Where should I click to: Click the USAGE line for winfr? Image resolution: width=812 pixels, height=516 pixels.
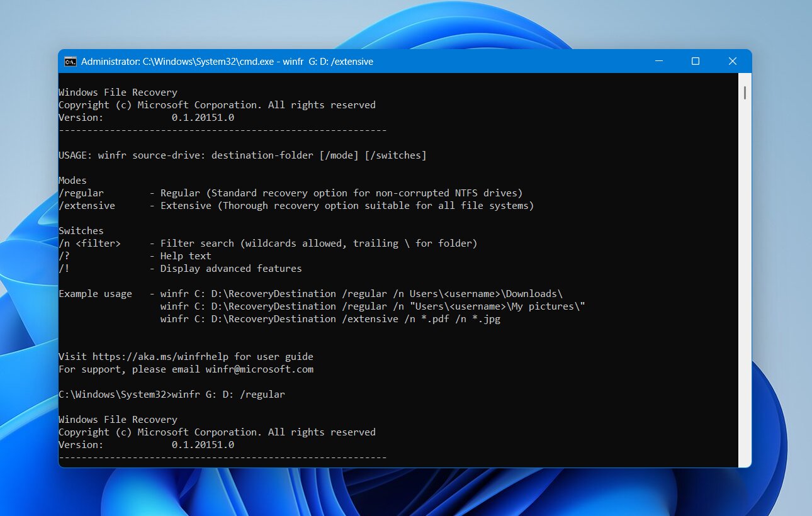point(242,155)
